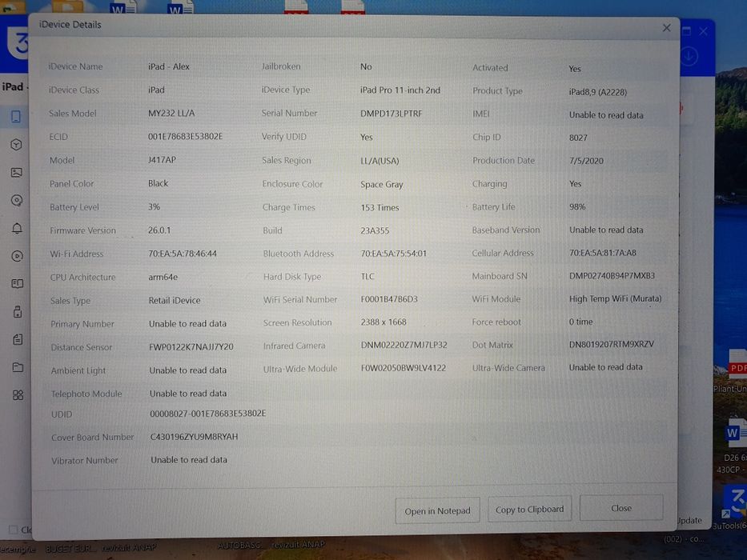Viewport: 747px width, 560px height.
Task: Click the Sales Type value Retail iDevice
Action: (175, 301)
